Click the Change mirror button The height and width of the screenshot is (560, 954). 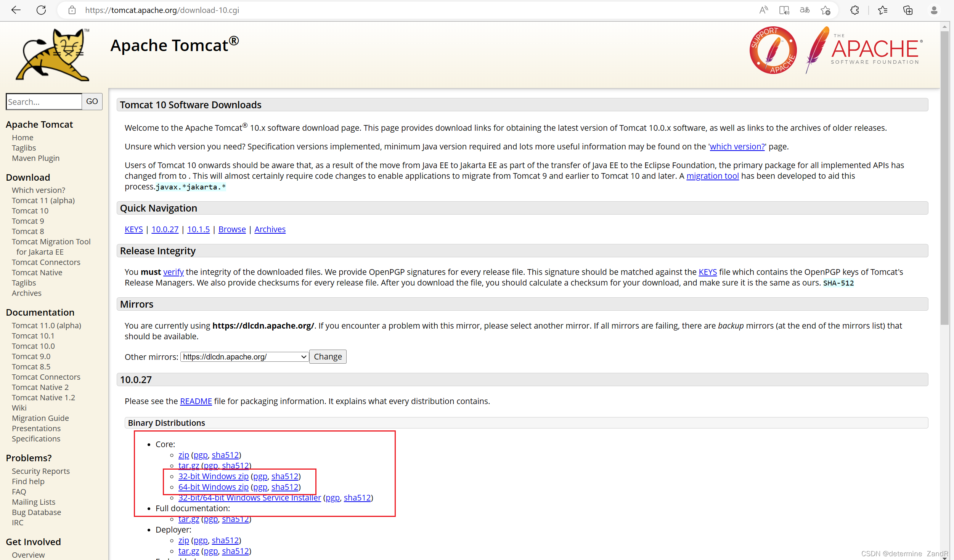tap(328, 357)
